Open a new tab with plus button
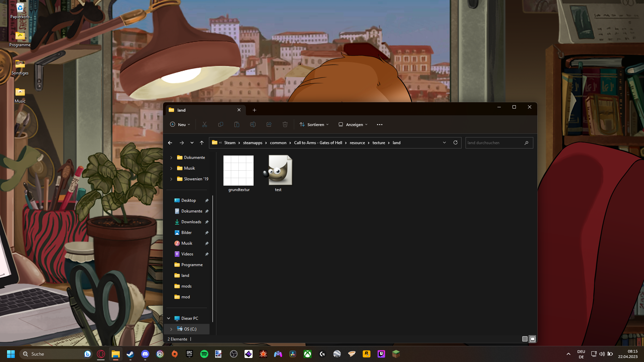 click(254, 110)
